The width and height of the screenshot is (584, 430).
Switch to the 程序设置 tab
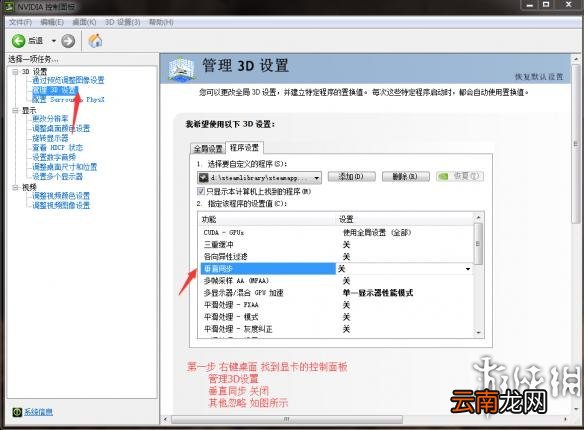244,148
